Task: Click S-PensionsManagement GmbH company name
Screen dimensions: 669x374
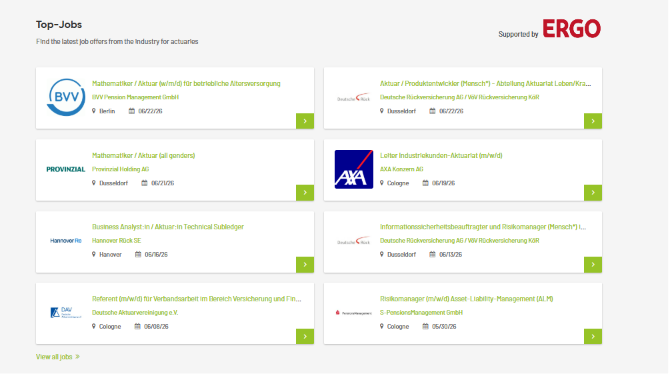Action: click(421, 313)
